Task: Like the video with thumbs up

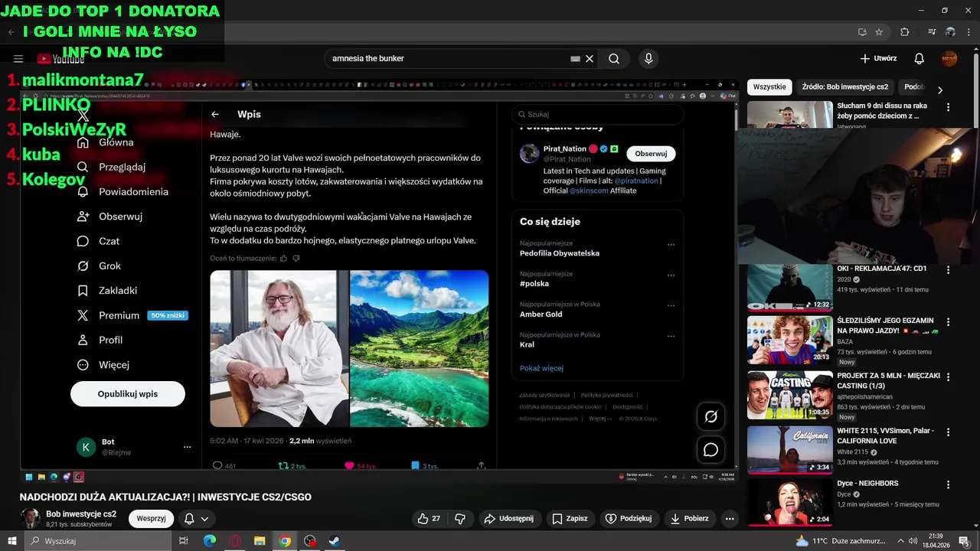Action: [x=429, y=518]
